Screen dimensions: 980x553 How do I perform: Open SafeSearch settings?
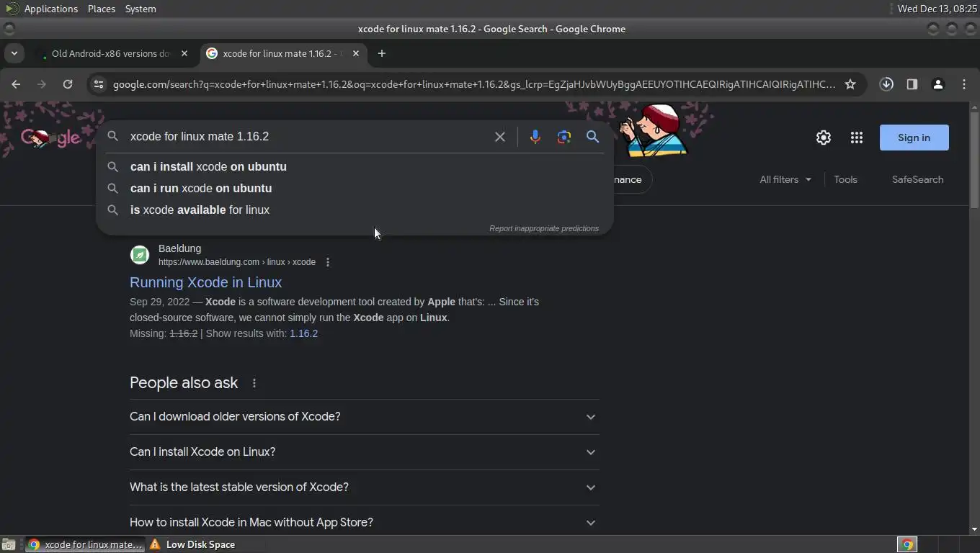click(x=917, y=179)
